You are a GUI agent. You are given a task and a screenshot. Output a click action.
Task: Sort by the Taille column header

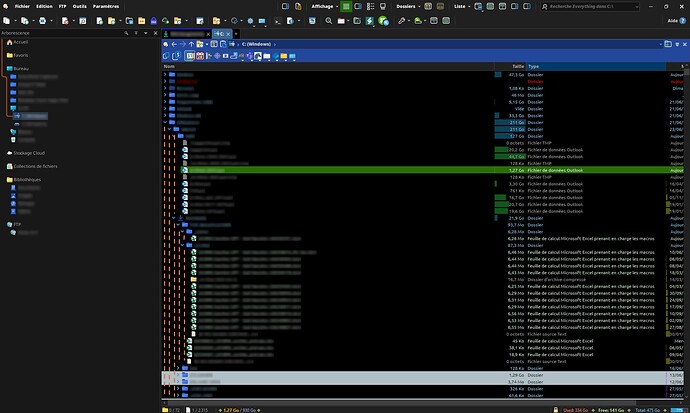click(x=510, y=66)
